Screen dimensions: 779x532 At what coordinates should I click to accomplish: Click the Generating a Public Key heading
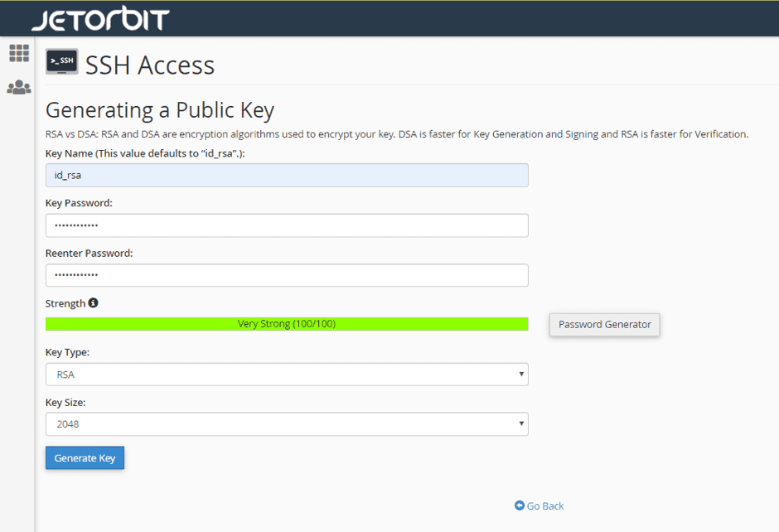(x=159, y=110)
